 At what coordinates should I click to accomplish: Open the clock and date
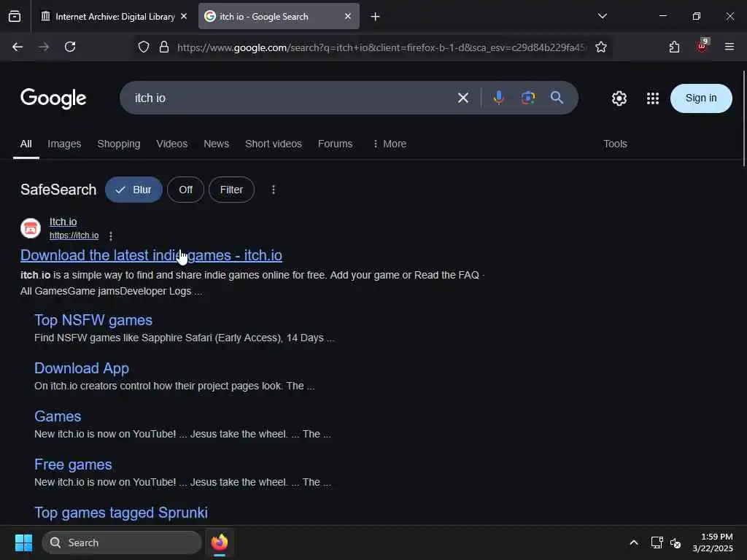[713, 542]
